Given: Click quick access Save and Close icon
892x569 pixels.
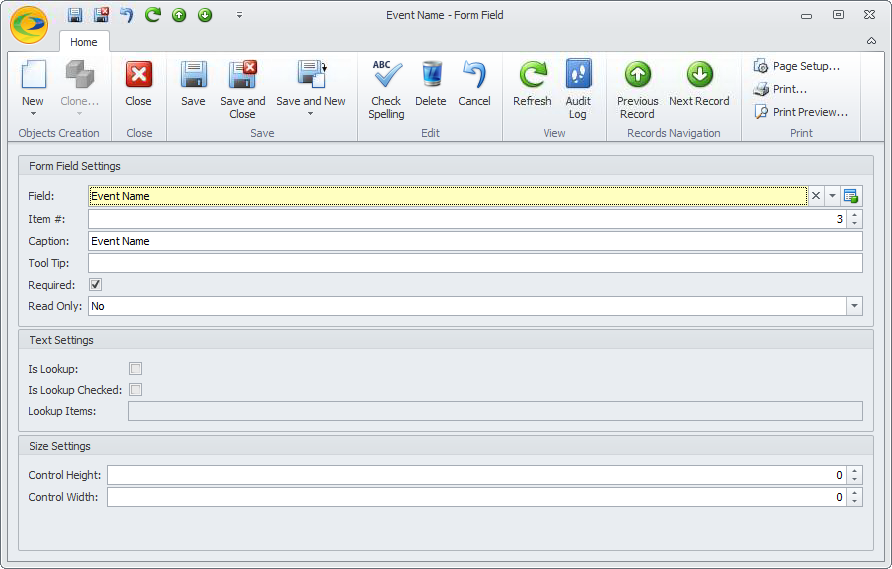Looking at the screenshot, I should click(101, 15).
